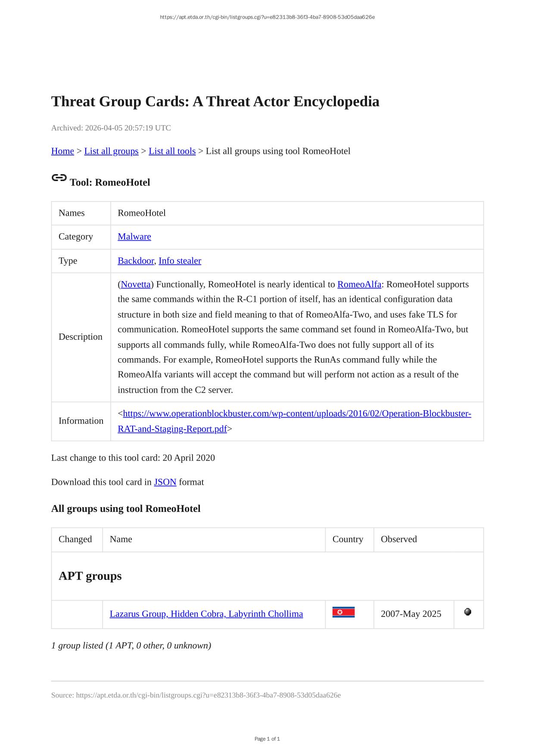Click the Country column header

pos(348,539)
